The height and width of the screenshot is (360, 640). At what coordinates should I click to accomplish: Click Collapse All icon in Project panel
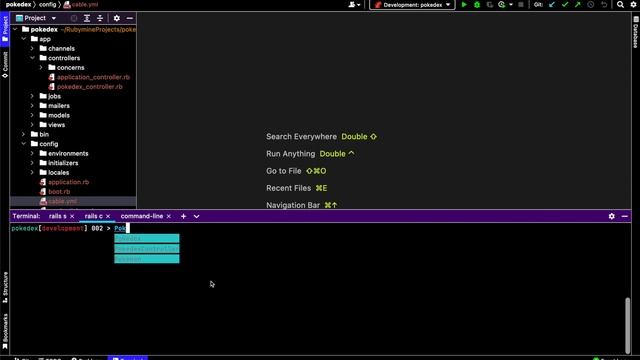coord(100,18)
